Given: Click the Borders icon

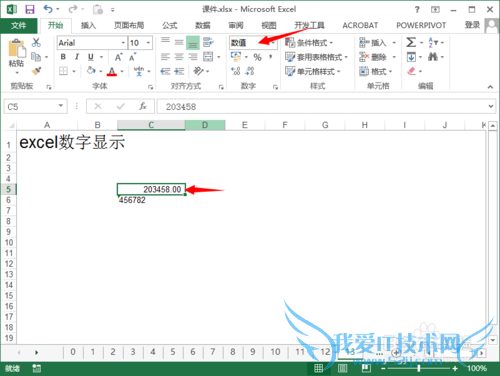Looking at the screenshot, I should point(63,71).
